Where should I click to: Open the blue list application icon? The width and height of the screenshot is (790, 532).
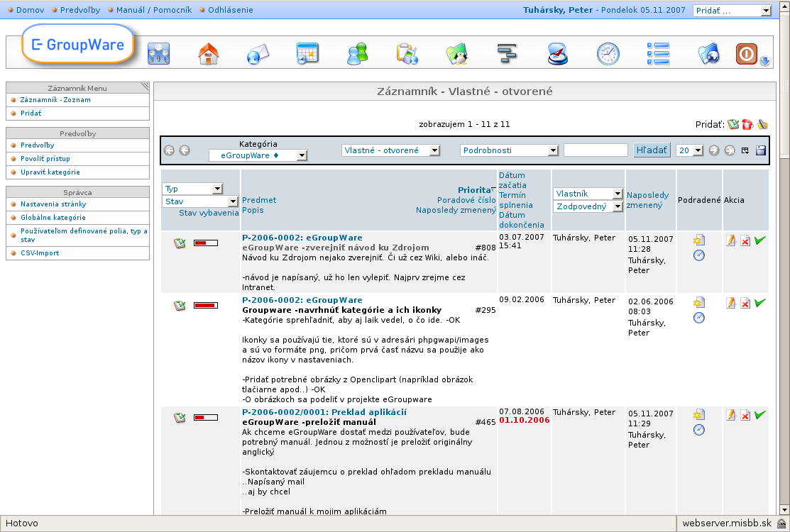(658, 54)
